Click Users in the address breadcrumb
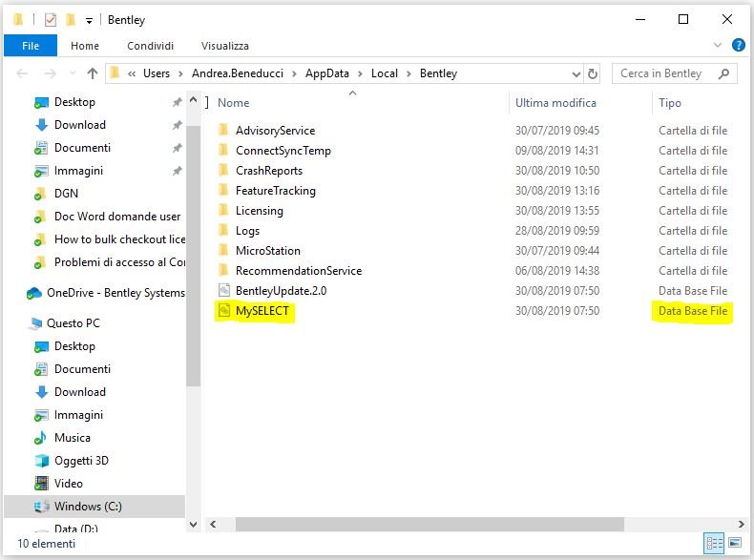 point(157,73)
